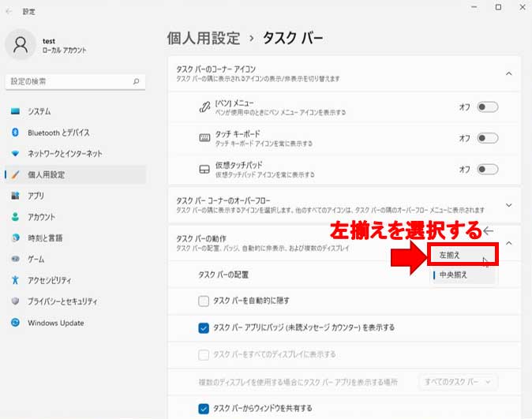Open the Accessibility icon in sidebar

(x=15, y=280)
